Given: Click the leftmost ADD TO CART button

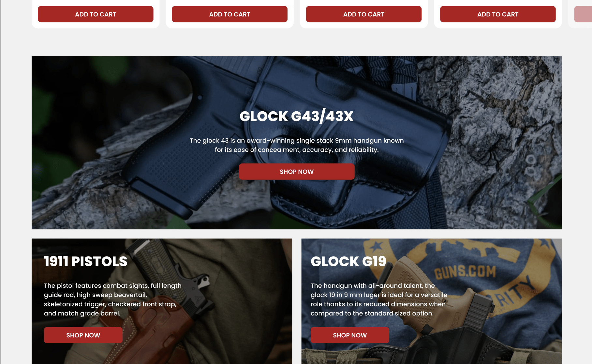Looking at the screenshot, I should 96,14.
